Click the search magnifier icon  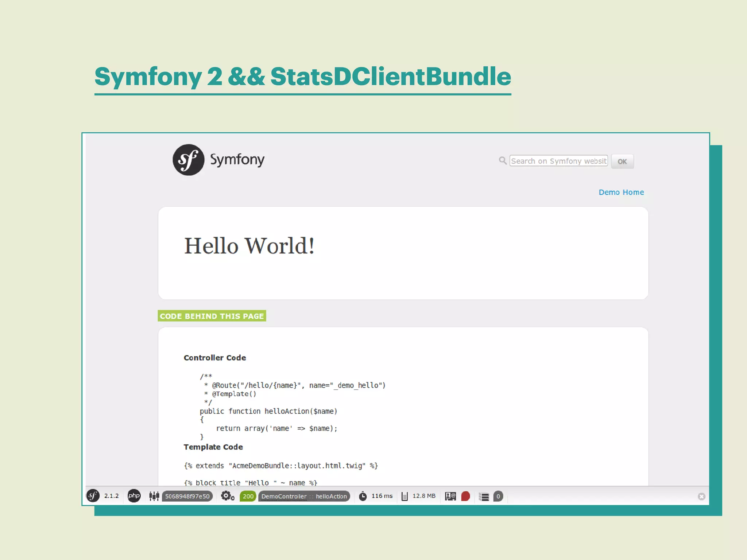(503, 160)
